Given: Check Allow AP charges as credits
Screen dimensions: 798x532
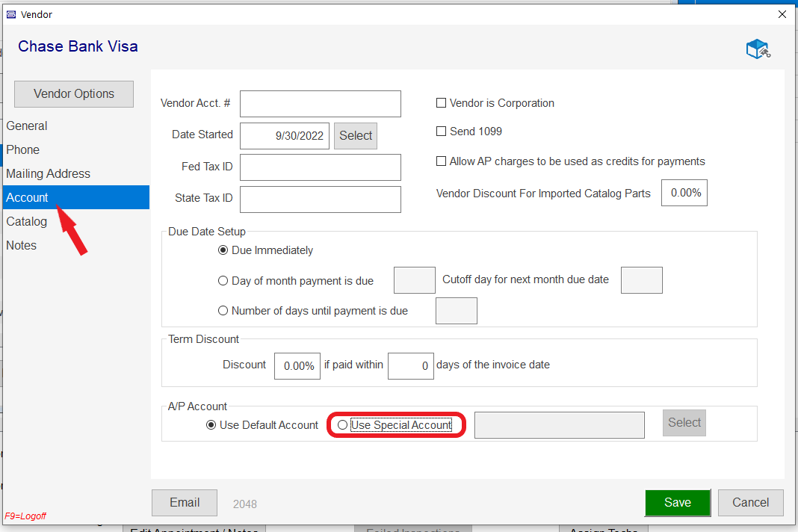Looking at the screenshot, I should coord(442,161).
